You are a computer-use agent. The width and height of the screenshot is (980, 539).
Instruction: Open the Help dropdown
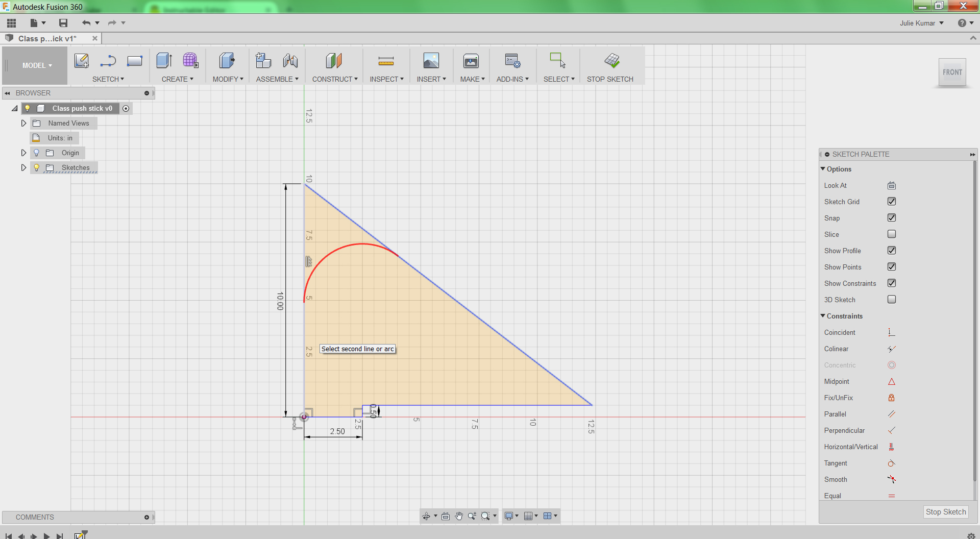click(965, 23)
